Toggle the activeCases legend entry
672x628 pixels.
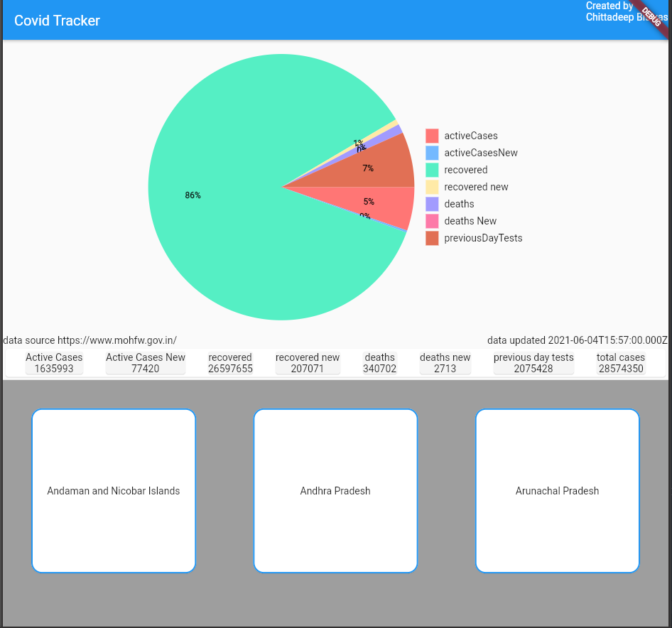[x=470, y=136]
